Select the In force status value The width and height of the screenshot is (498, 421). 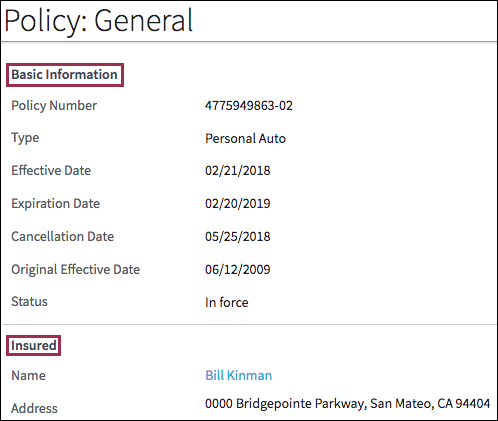pos(227,302)
